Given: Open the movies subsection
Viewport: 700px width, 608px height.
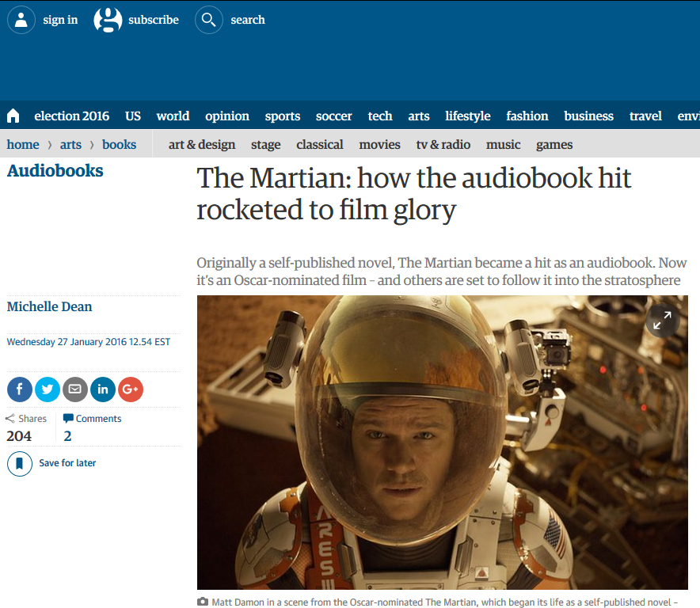Looking at the screenshot, I should (379, 145).
